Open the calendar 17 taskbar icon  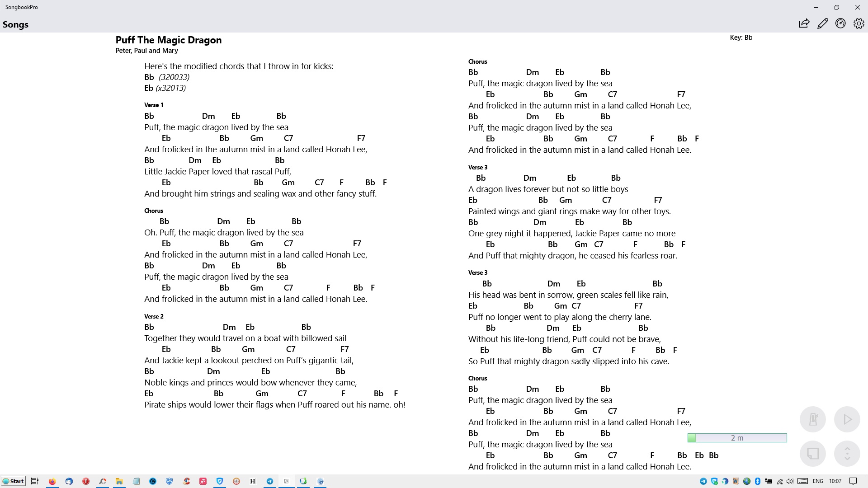coord(321,481)
